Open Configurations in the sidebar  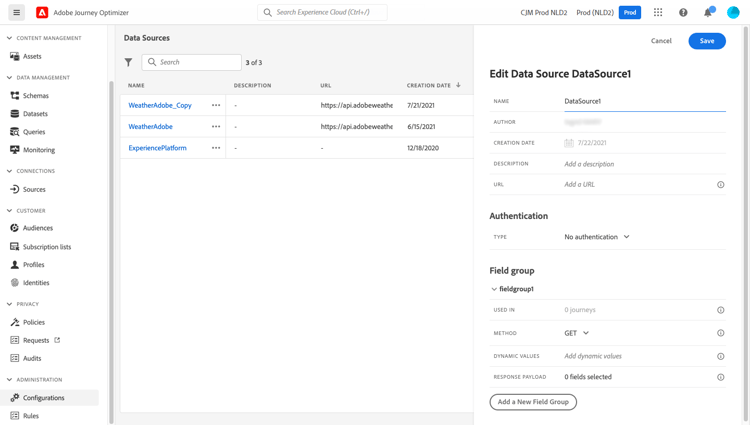pyautogui.click(x=44, y=398)
